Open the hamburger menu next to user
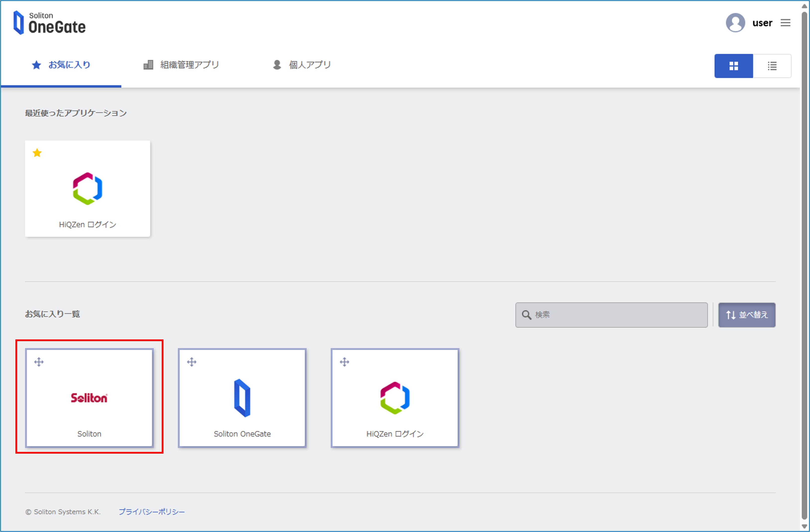The image size is (810, 532). [785, 23]
